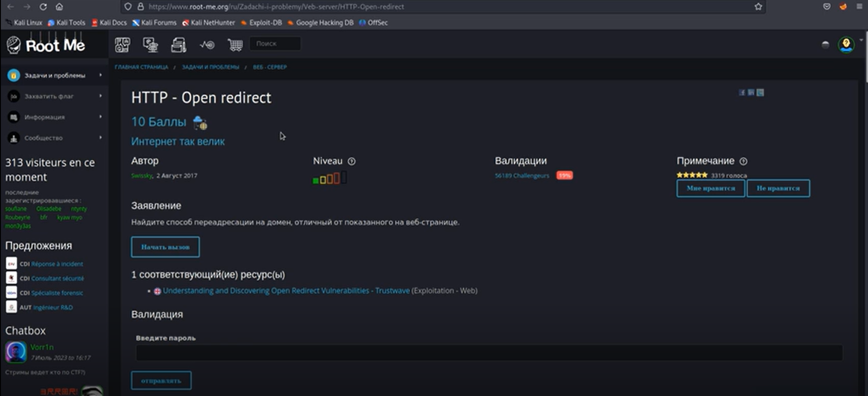Image resolution: width=868 pixels, height=396 pixels.
Task: Open the documentation printer-like icon in top bar
Action: pos(179,44)
